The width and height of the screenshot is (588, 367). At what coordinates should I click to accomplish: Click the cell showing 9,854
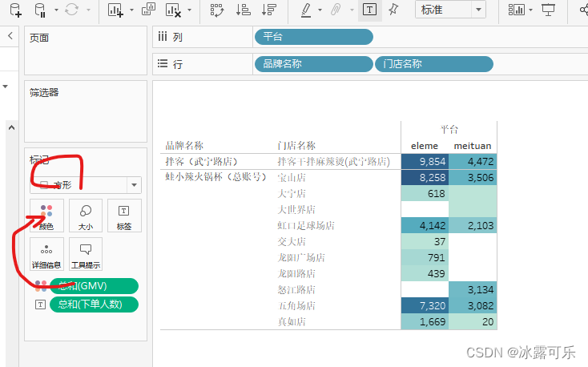coord(425,161)
